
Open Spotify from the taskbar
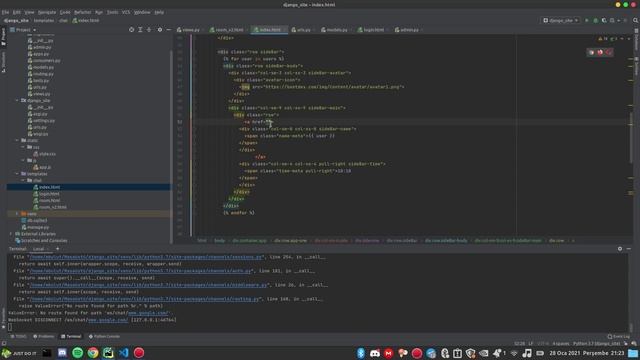click(78, 353)
